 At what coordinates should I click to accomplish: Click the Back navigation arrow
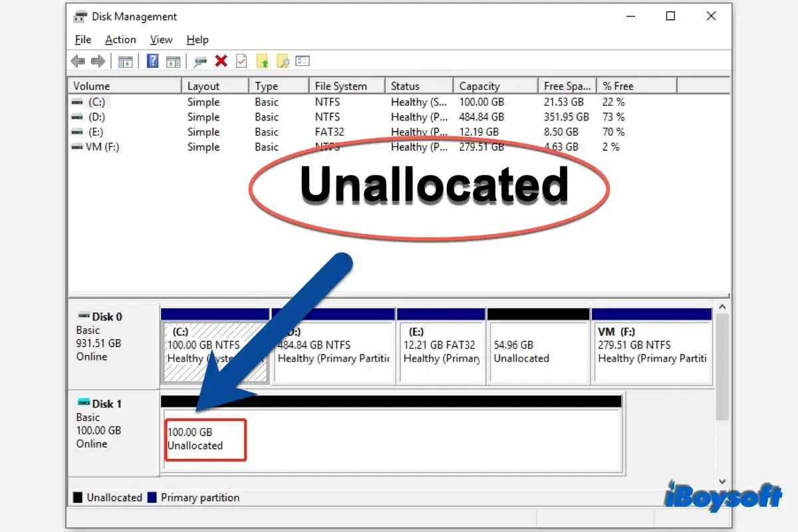[77, 61]
